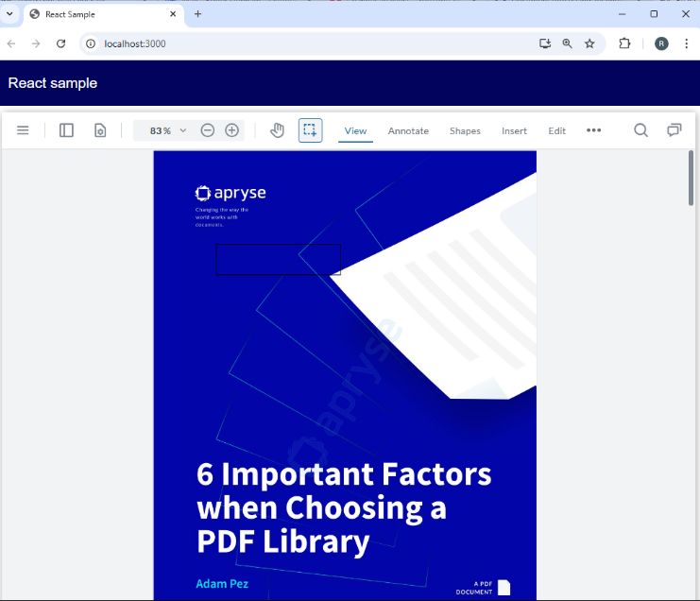
Task: Reload the page
Action: click(61, 43)
